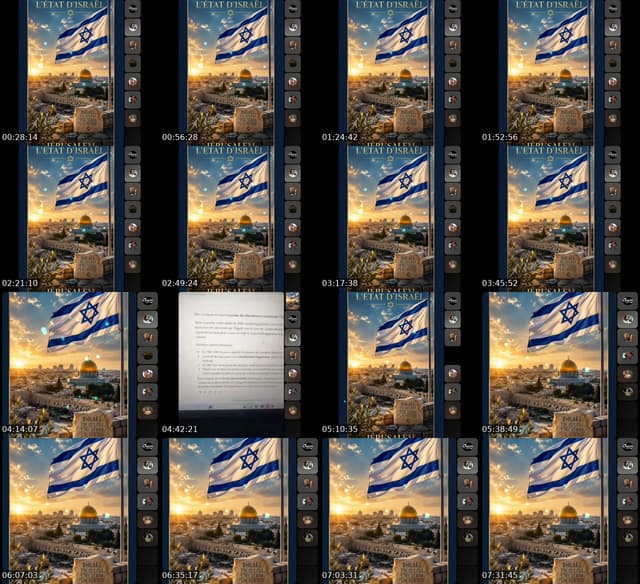Jump to the frame at 02:49:24
The height and width of the screenshot is (584, 640).
click(x=240, y=219)
